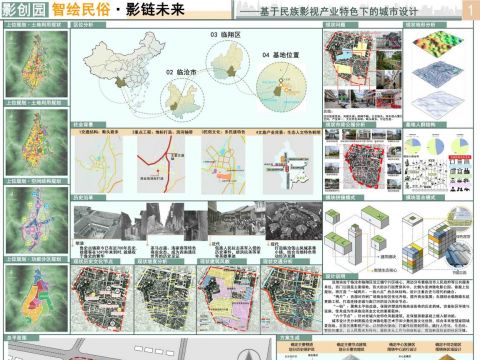The height and width of the screenshot is (360, 480).
Task: Click the white region map with crossing axes
Action: 288,165
